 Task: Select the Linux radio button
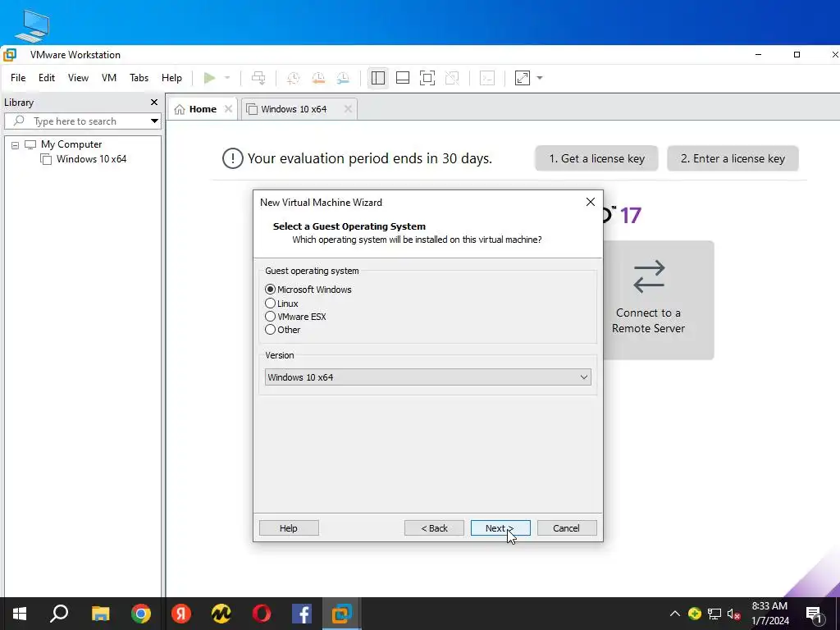click(x=270, y=304)
